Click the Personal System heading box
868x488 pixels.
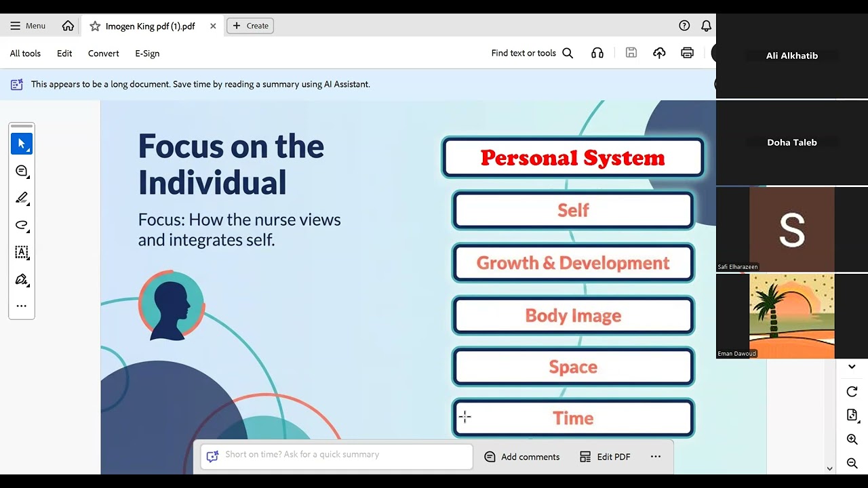coord(573,158)
